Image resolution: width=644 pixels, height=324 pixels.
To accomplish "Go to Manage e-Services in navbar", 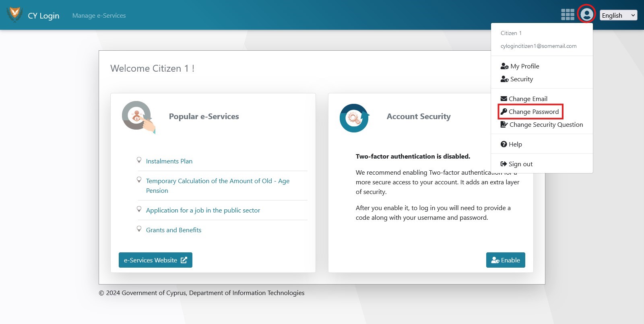I will tap(99, 15).
